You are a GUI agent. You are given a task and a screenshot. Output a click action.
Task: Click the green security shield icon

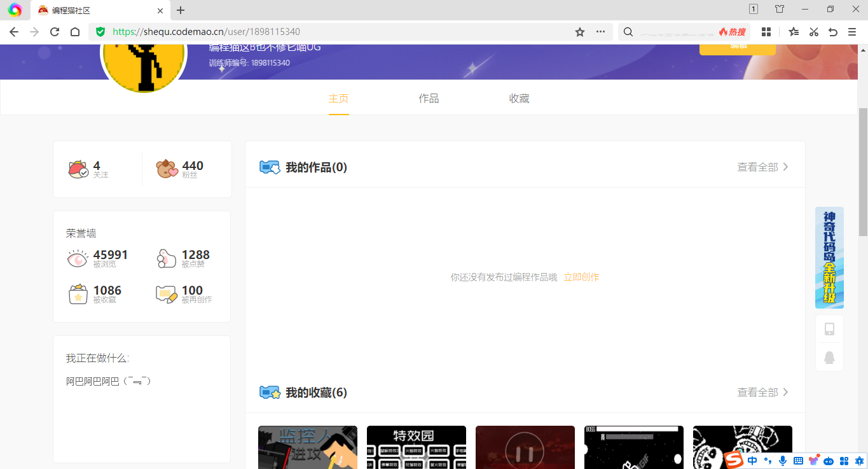coord(100,32)
